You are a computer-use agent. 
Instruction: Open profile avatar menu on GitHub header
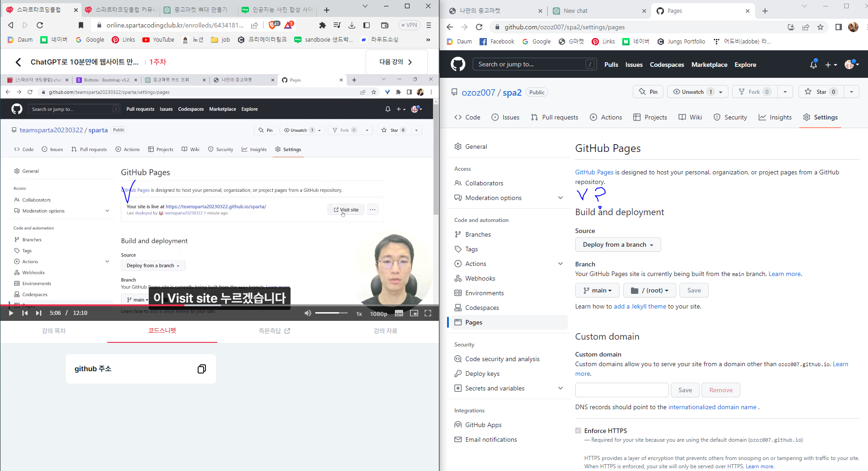(852, 65)
